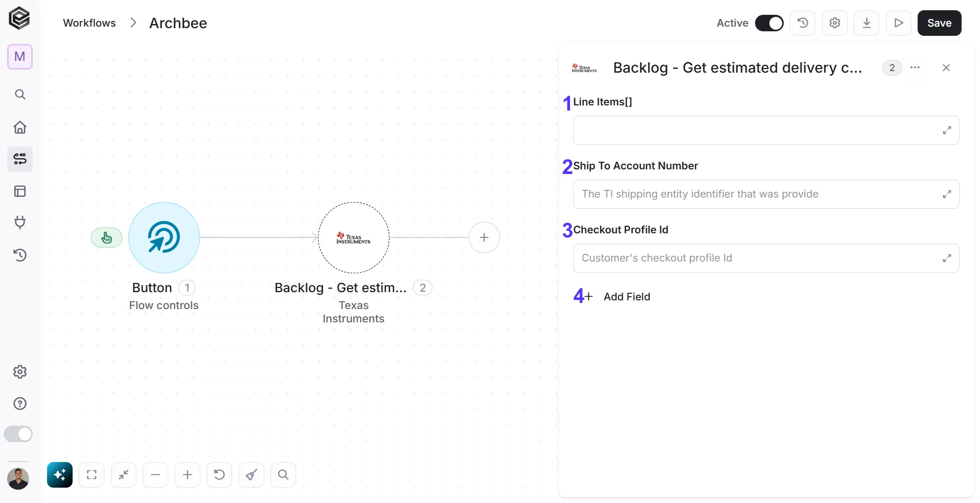Toggle the switch at the sidebar bottom

click(18, 434)
